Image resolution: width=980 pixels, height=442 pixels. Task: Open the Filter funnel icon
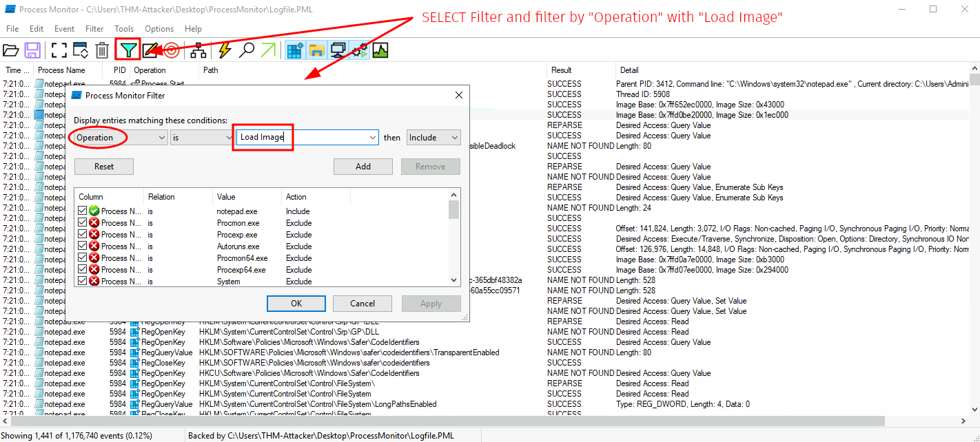[x=127, y=50]
